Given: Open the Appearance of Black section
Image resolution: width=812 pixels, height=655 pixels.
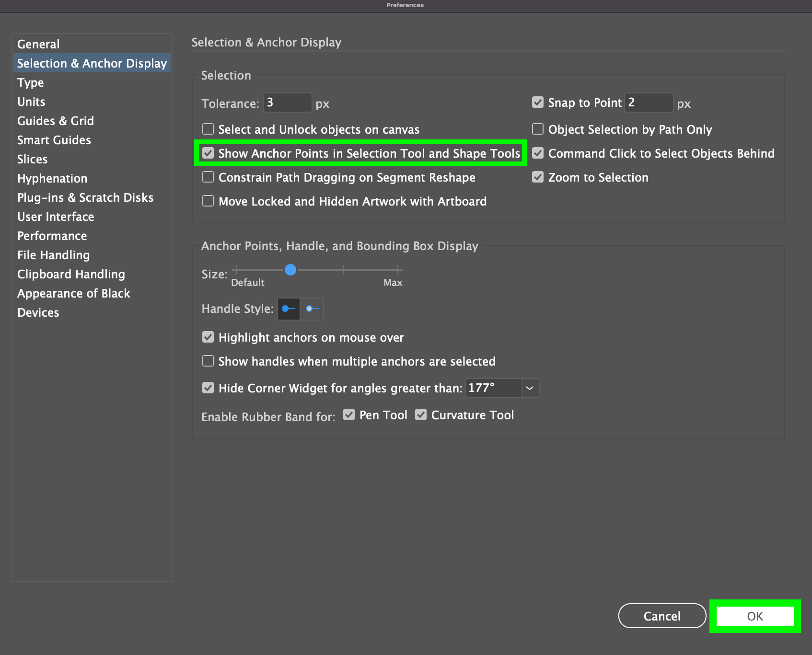Looking at the screenshot, I should (x=73, y=293).
